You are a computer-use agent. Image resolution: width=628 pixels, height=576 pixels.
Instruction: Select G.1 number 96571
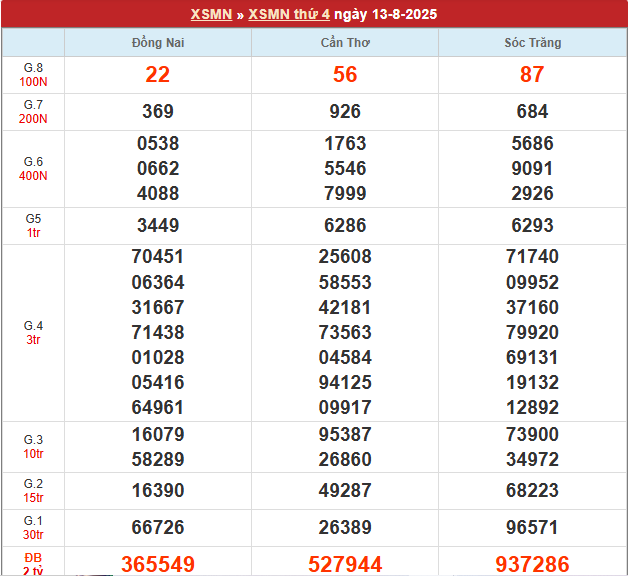pos(532,528)
